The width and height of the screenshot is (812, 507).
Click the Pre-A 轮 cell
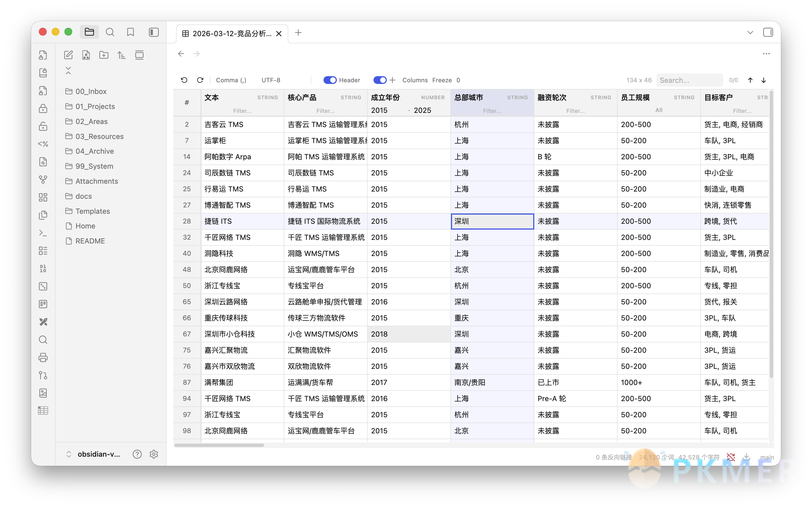(575, 399)
